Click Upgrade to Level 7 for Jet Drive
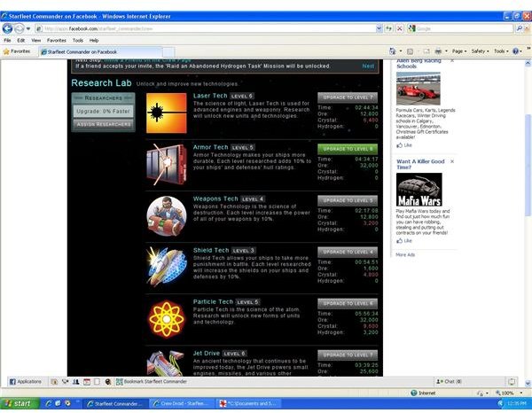The width and height of the screenshot is (532, 413). coord(348,355)
